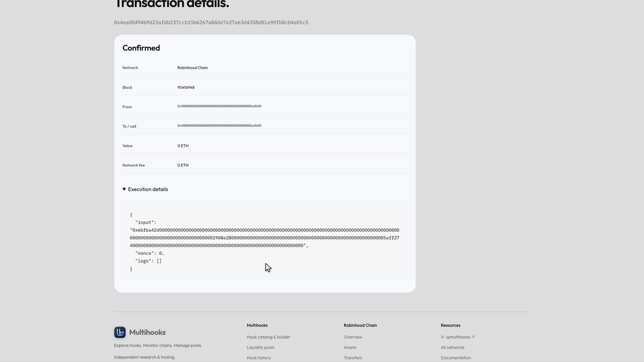Click the Network fee label

[x=134, y=165]
